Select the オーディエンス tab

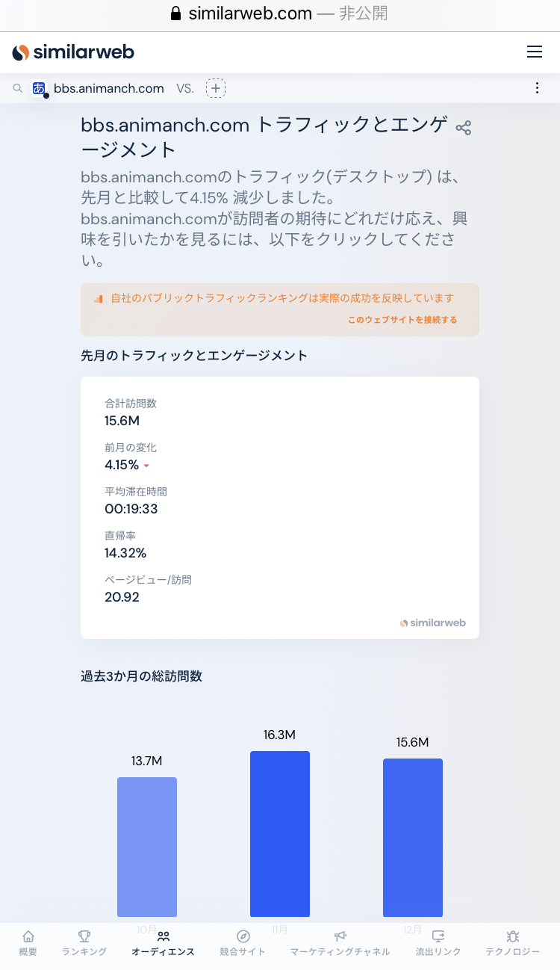[x=163, y=943]
